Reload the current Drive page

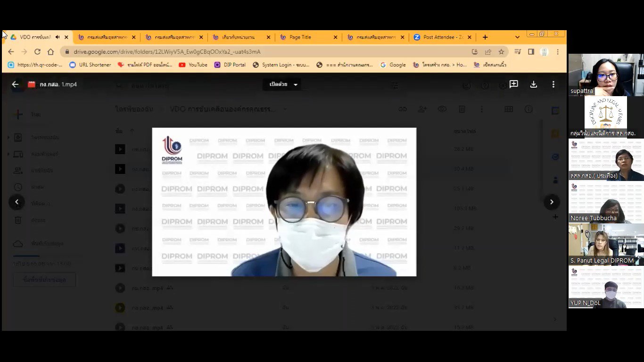coord(37,52)
